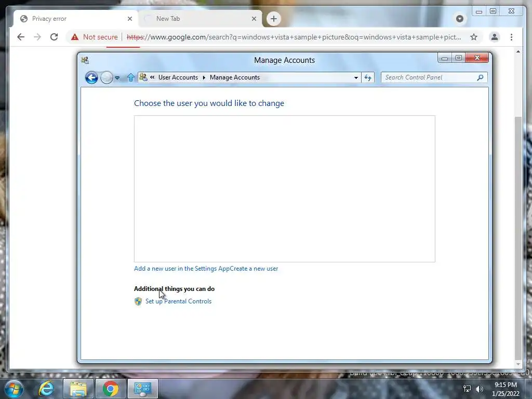Image resolution: width=532 pixels, height=399 pixels.
Task: Switch to Control Panel taskbar button
Action: point(142,389)
